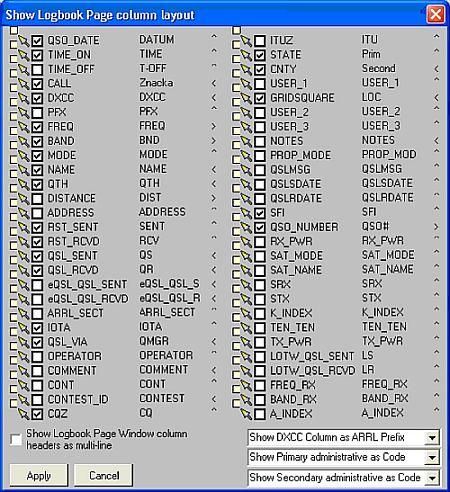The image size is (450, 492).
Task: Click the DATUM header label
Action: tap(157, 40)
